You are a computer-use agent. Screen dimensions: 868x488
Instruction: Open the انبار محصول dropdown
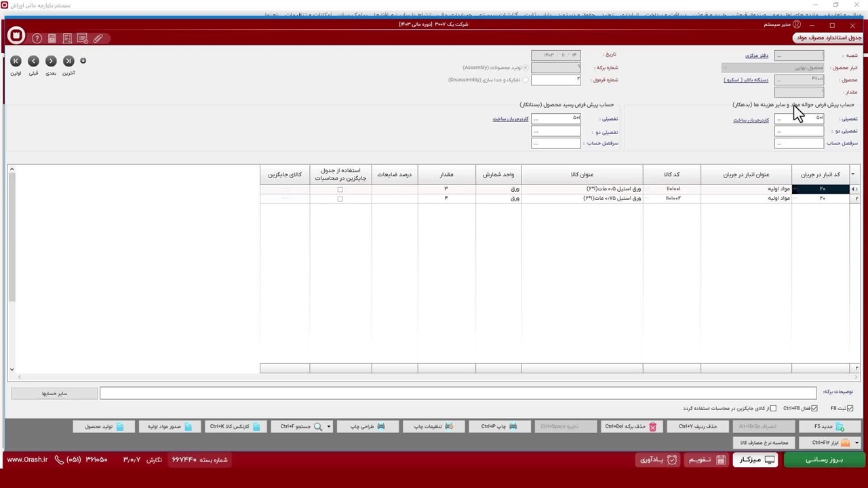[725, 68]
